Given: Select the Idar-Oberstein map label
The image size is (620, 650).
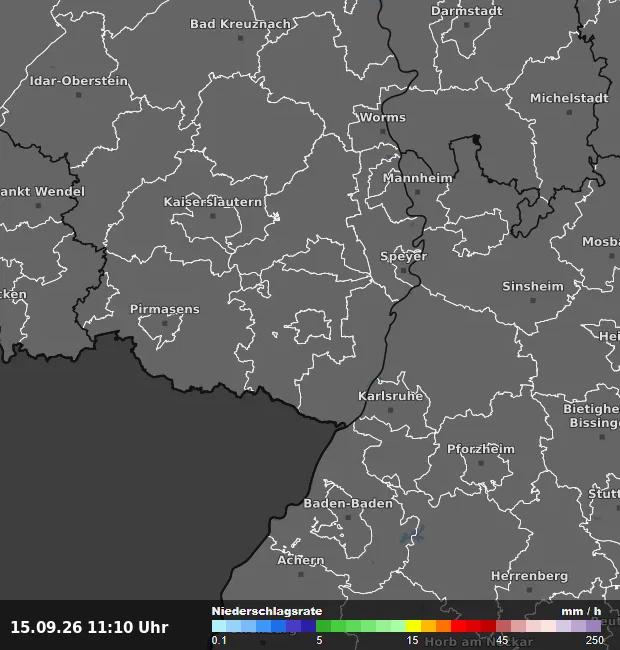Looking at the screenshot, I should click(x=79, y=80).
